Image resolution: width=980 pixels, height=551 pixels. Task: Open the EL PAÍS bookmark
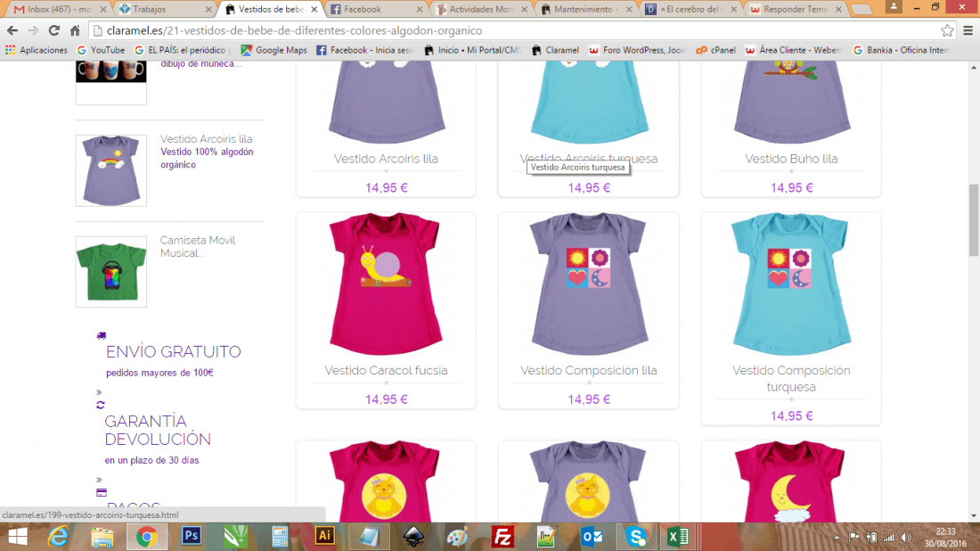[183, 50]
